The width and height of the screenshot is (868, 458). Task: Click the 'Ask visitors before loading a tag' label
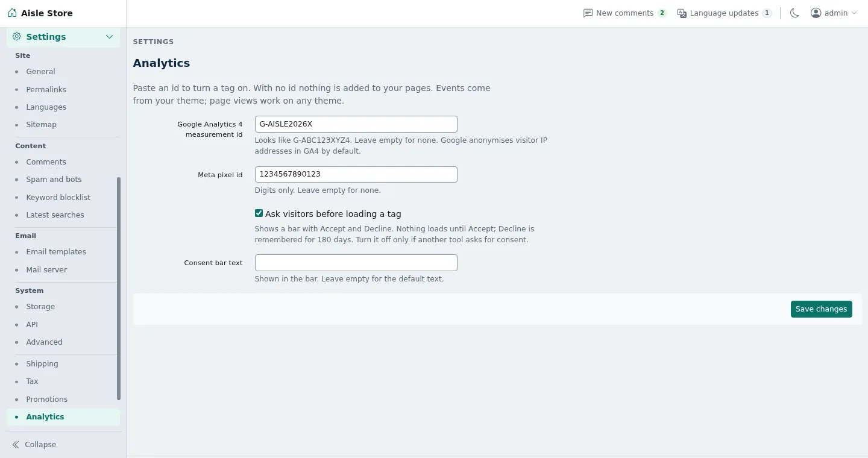(333, 214)
